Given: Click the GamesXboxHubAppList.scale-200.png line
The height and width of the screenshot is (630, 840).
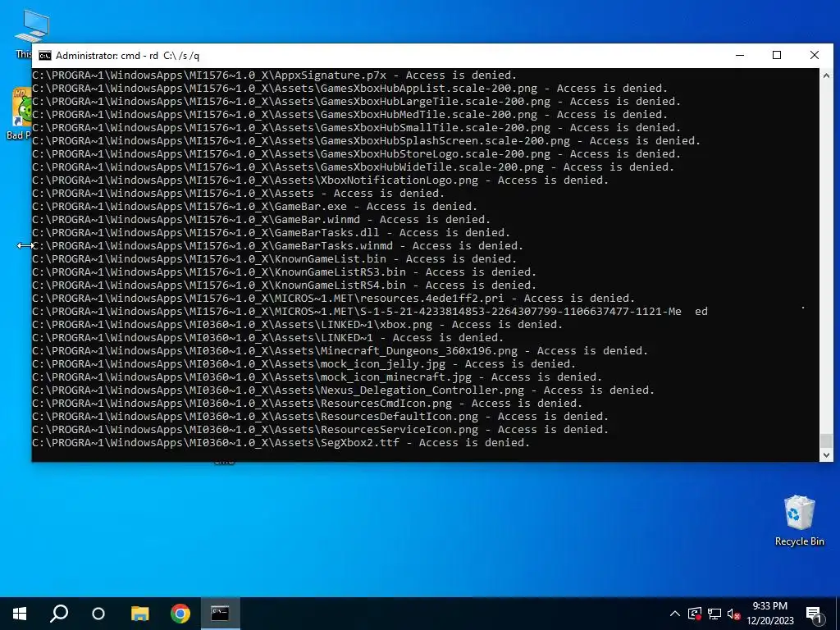Looking at the screenshot, I should pos(349,89).
